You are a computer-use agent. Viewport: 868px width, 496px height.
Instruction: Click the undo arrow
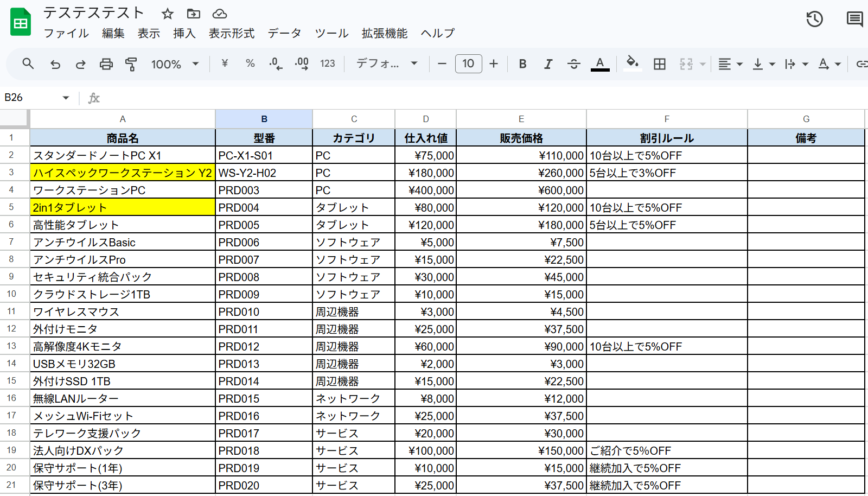click(x=55, y=64)
